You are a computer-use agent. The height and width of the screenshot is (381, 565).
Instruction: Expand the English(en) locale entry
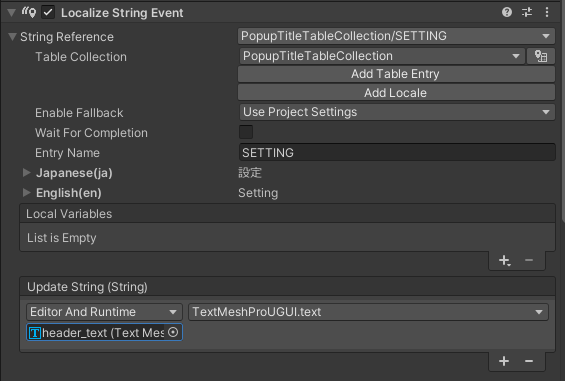coord(26,192)
